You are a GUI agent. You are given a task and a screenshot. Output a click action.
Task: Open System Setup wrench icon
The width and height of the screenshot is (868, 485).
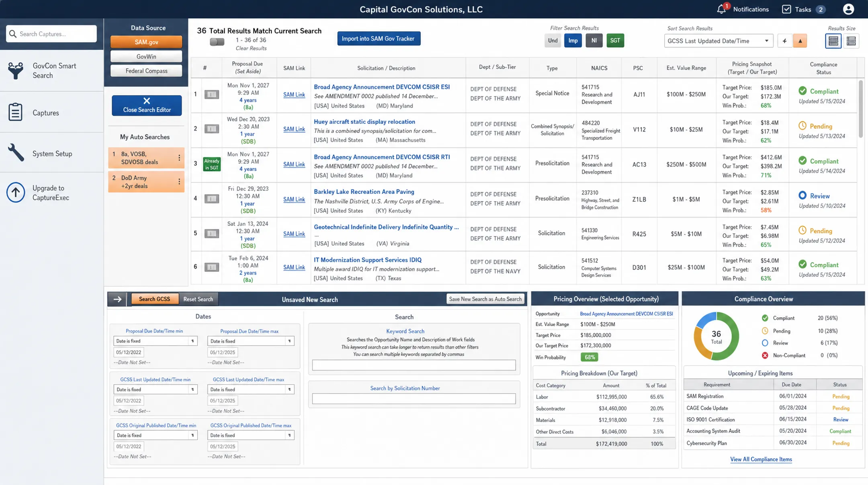coord(16,153)
